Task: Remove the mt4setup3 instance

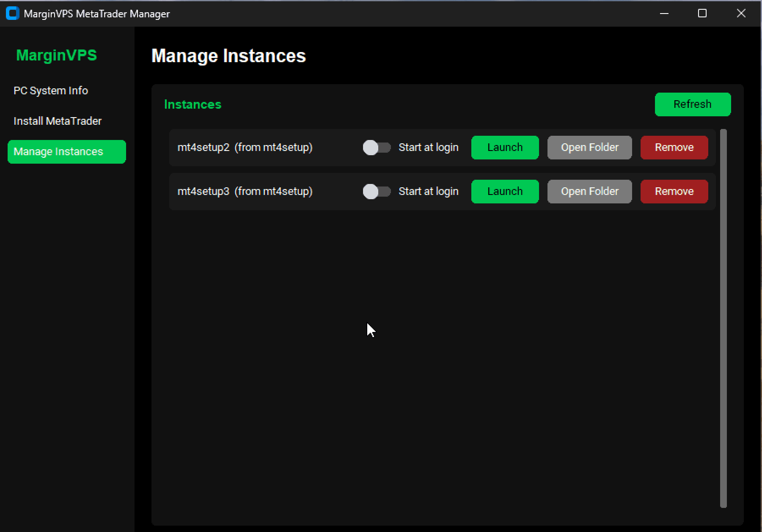Action: pos(674,192)
